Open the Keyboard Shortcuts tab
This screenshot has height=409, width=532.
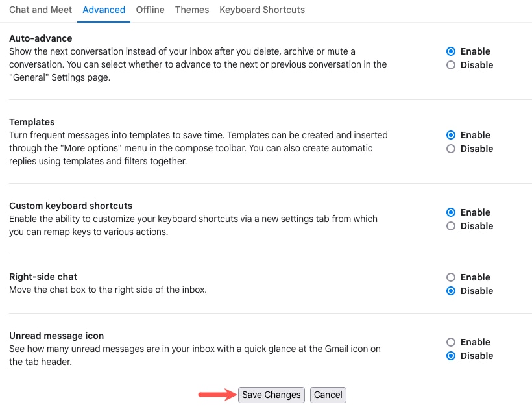pyautogui.click(x=261, y=10)
